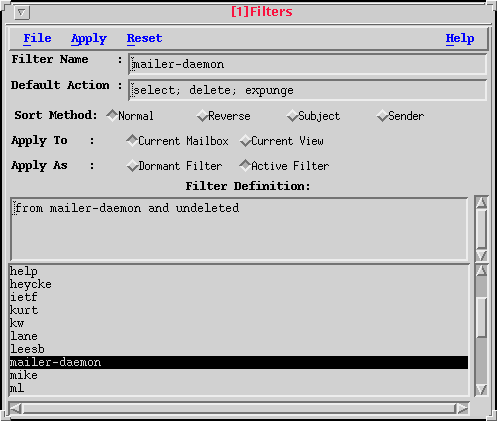Open the Reset menu
Viewport: 497px width, 421px height.
[144, 38]
